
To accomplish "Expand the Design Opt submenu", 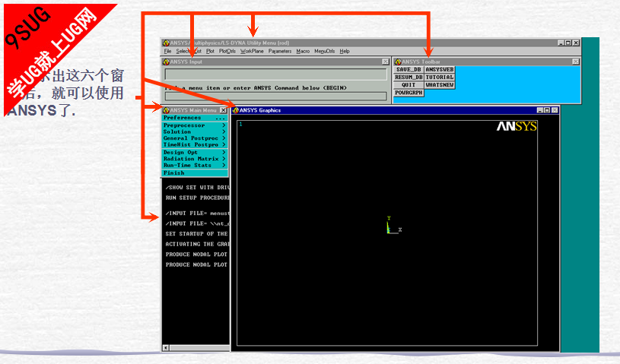I will (195, 153).
